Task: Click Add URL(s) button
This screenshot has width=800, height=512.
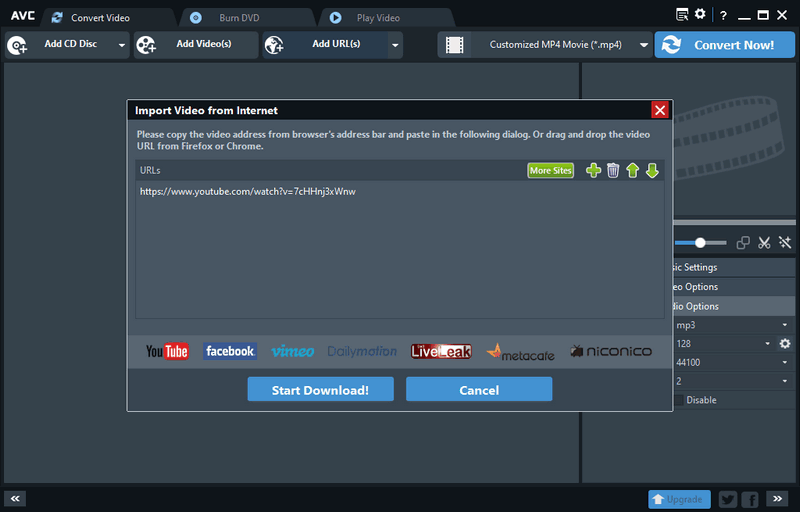Action: coord(326,45)
